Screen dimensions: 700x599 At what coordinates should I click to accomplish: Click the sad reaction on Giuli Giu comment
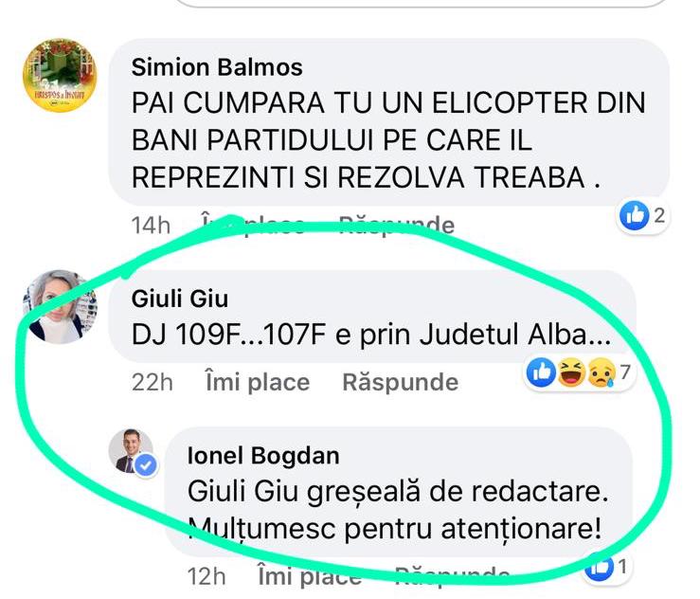[601, 372]
